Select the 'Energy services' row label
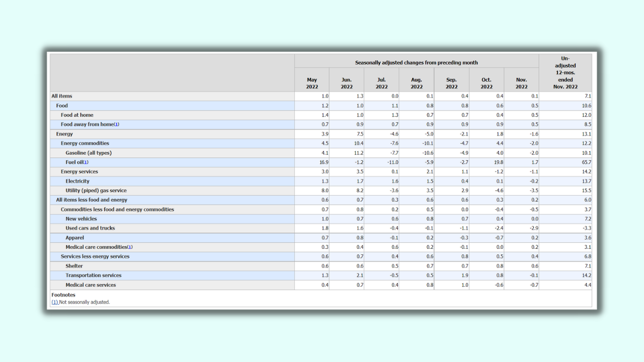This screenshot has width=644, height=362. click(79, 172)
